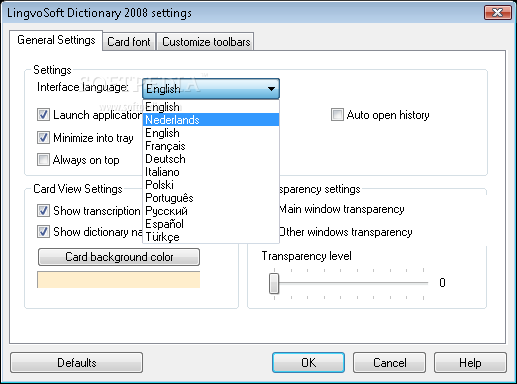Choose Español in the language list
517x384 pixels.
(x=211, y=224)
